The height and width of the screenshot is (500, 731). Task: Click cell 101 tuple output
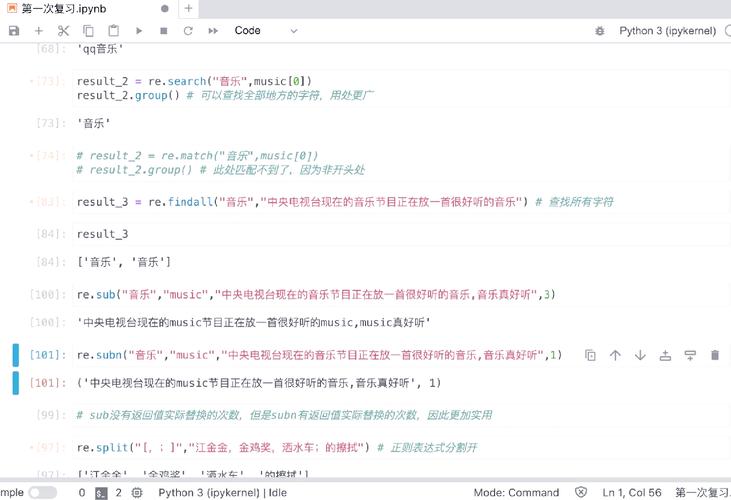point(259,383)
